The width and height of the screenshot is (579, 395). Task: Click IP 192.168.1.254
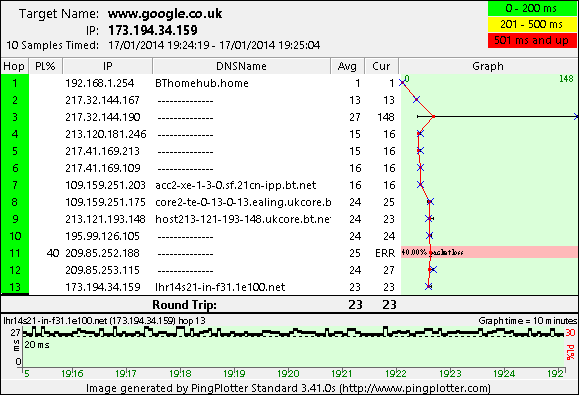coord(100,83)
